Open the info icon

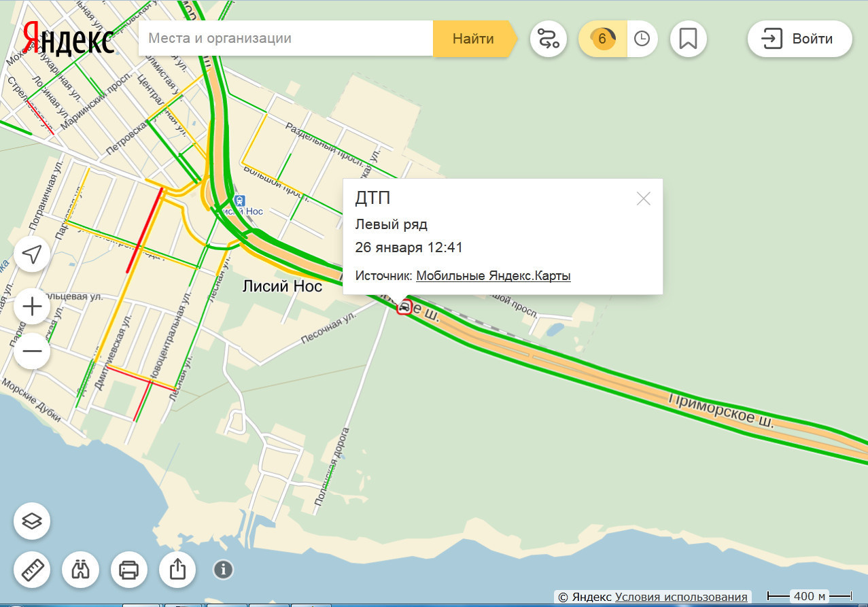point(224,570)
